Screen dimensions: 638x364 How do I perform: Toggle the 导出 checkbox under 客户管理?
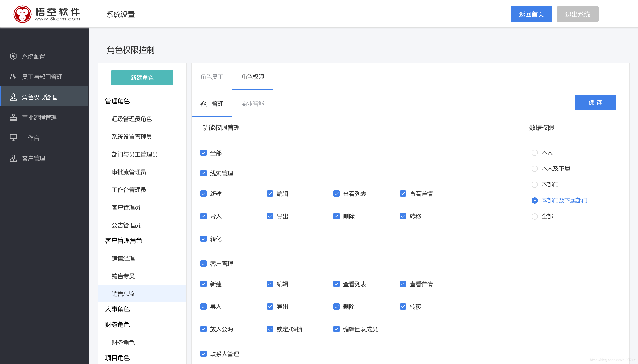point(270,306)
